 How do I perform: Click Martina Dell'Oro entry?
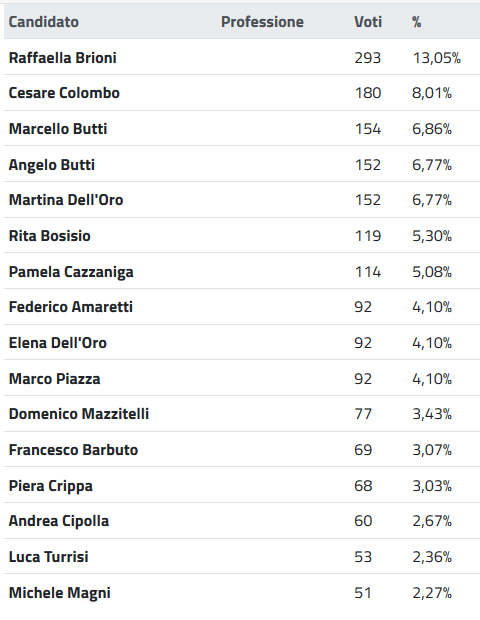point(66,200)
